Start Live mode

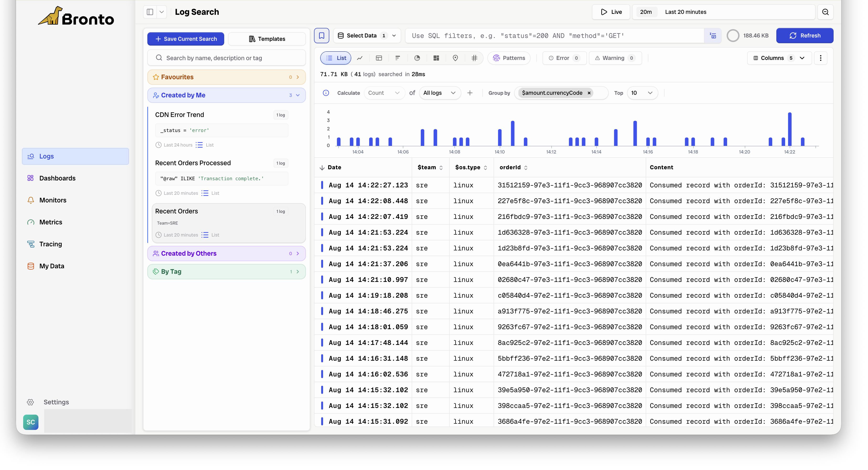click(611, 12)
